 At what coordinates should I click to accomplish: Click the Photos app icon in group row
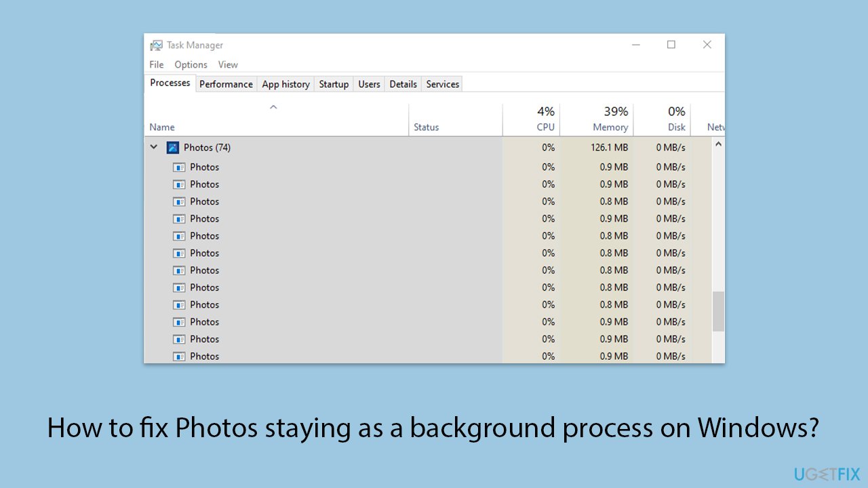(173, 147)
